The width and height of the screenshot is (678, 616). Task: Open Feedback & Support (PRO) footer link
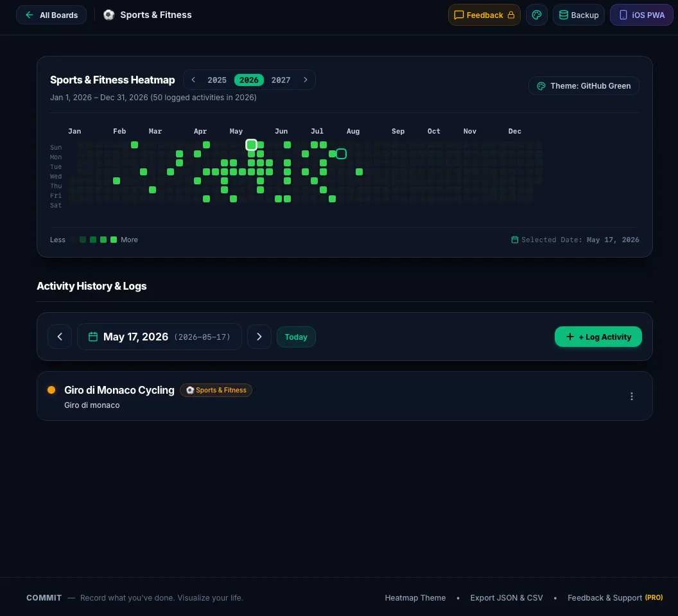tap(615, 598)
